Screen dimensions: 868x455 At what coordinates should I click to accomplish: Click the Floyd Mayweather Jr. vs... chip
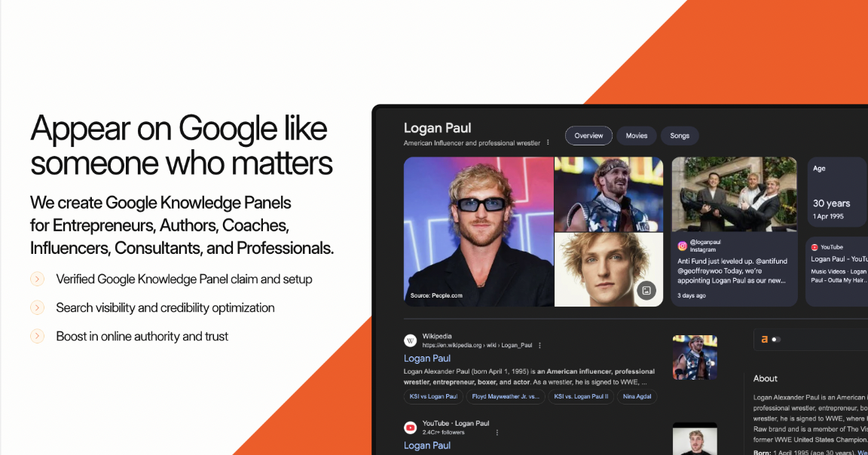[x=506, y=396]
